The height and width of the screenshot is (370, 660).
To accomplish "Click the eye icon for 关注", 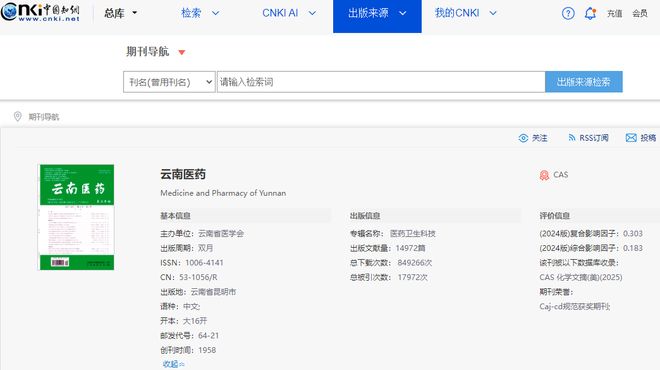I will (523, 138).
